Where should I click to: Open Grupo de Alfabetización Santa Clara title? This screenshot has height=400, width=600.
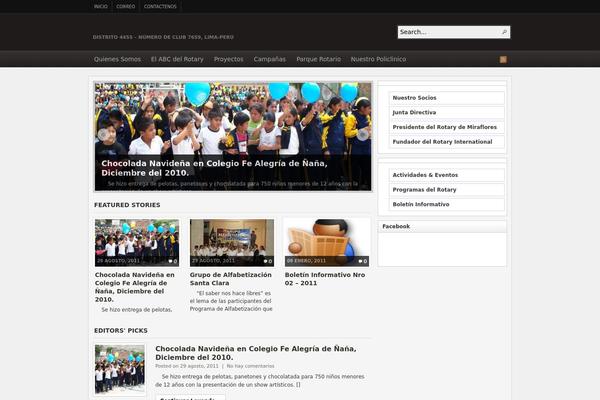coord(231,279)
